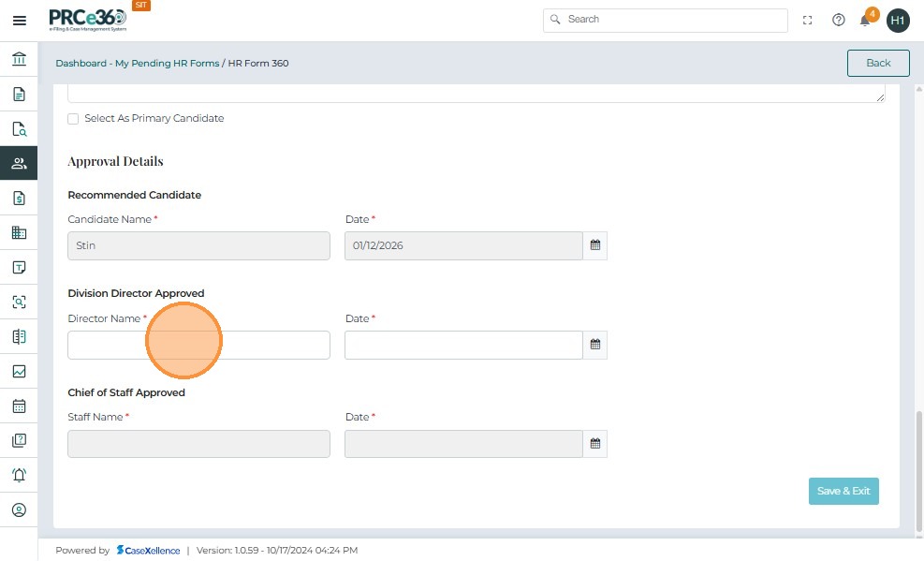Select the people (HR) sidebar icon

coord(19,164)
